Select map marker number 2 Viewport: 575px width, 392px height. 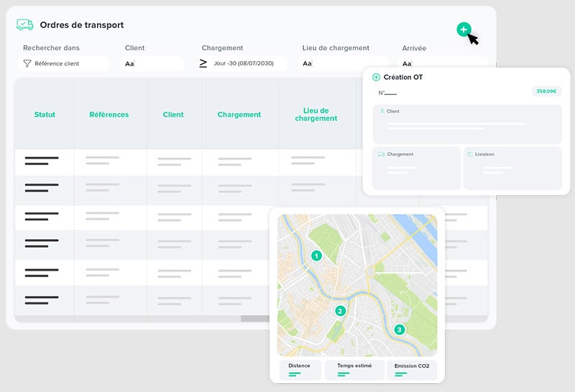click(x=340, y=311)
